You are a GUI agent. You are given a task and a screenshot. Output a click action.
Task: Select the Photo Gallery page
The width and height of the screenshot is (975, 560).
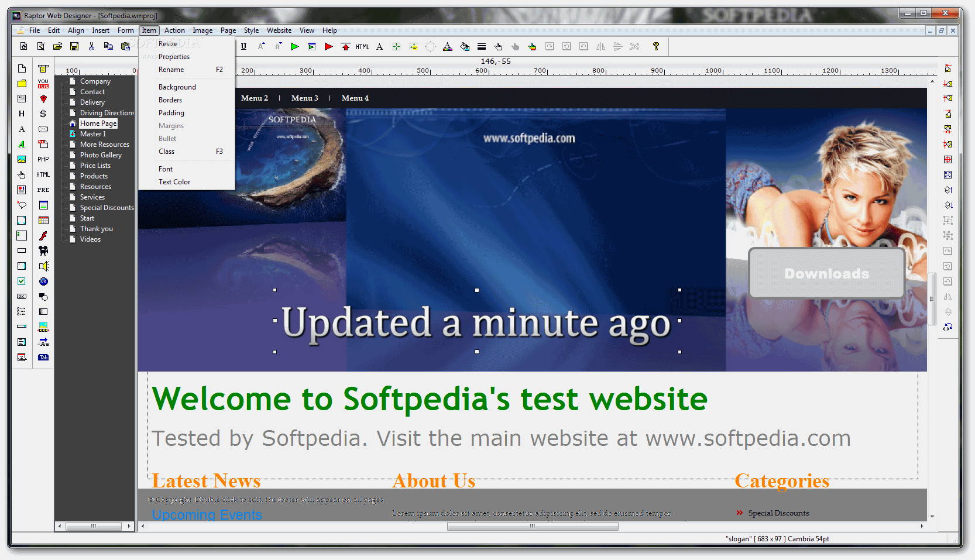tap(101, 155)
